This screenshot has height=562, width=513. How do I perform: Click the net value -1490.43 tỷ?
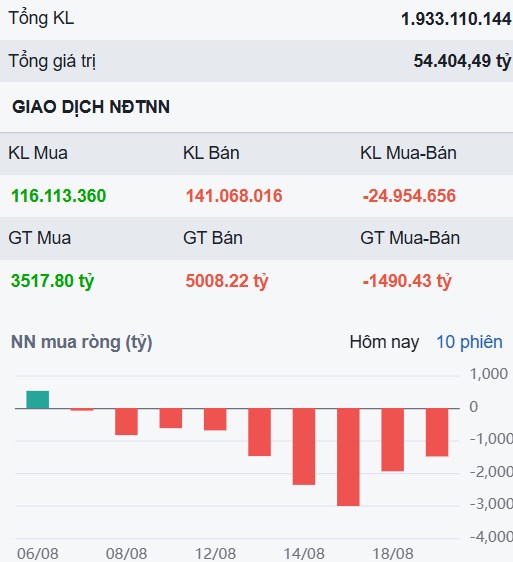pos(407,281)
